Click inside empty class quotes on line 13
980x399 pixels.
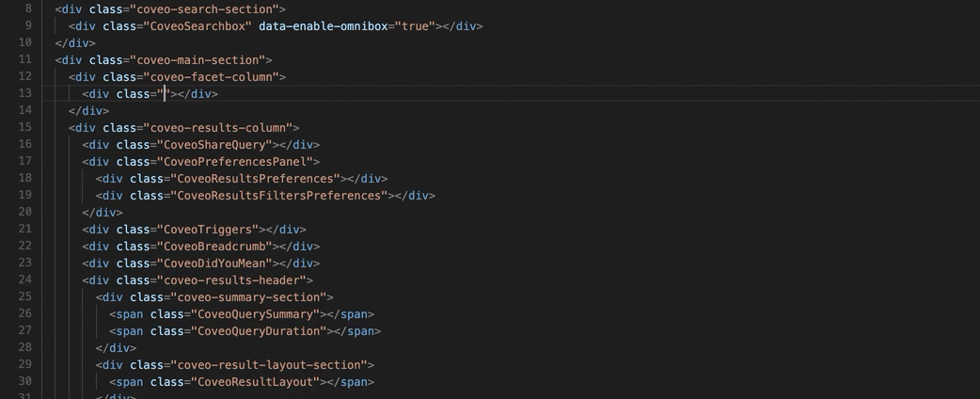pyautogui.click(x=165, y=94)
